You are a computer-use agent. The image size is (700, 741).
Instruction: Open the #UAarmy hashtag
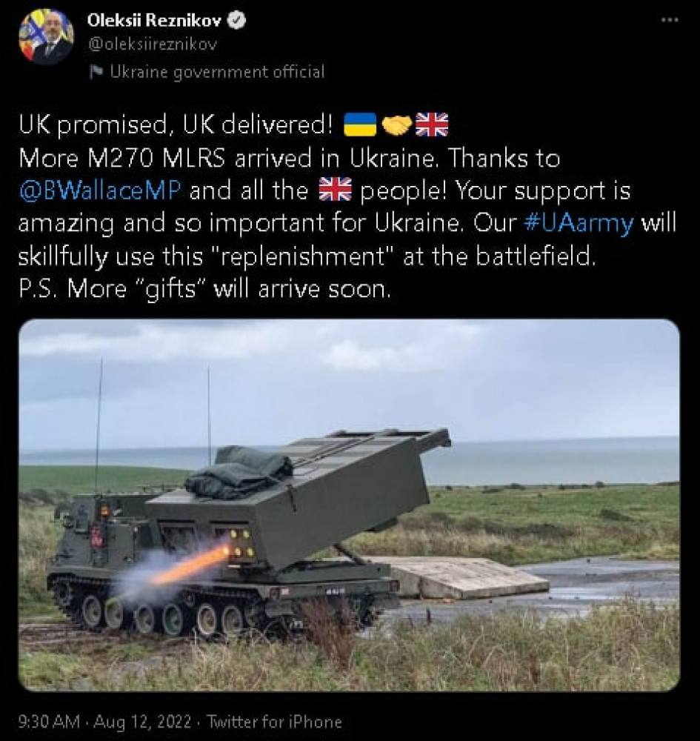(587, 223)
